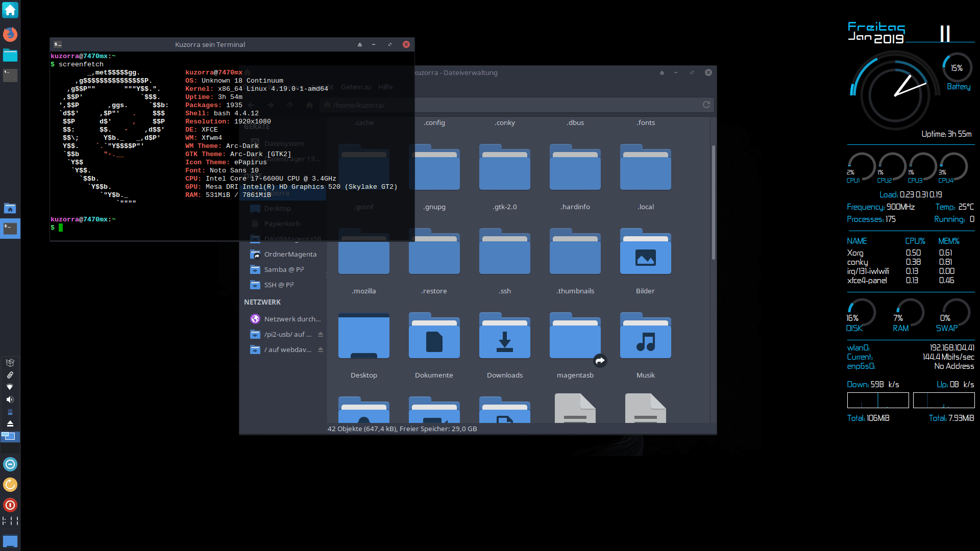Open the teal file manager launcher
This screenshot has width=980, height=551.
pyautogui.click(x=10, y=55)
